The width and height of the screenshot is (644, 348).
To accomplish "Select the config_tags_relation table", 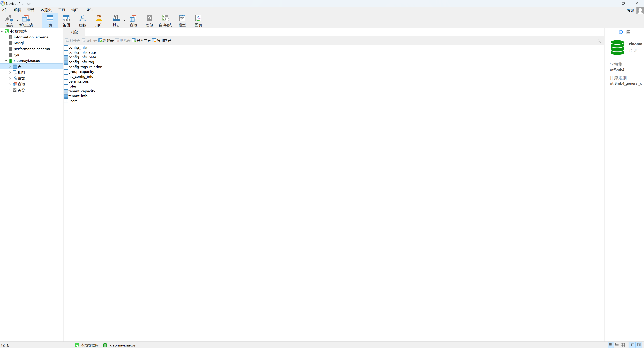I will (x=83, y=67).
